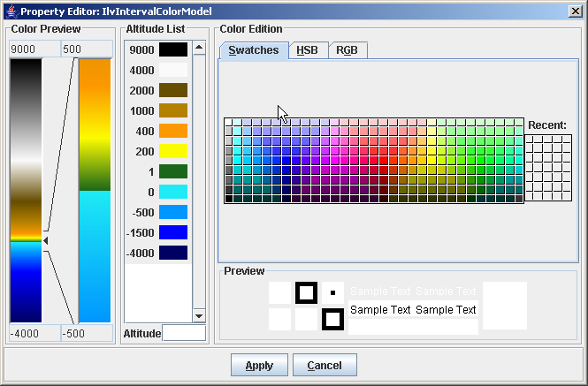
Task: Select the -4000 altitude navy entry
Action: (x=172, y=254)
